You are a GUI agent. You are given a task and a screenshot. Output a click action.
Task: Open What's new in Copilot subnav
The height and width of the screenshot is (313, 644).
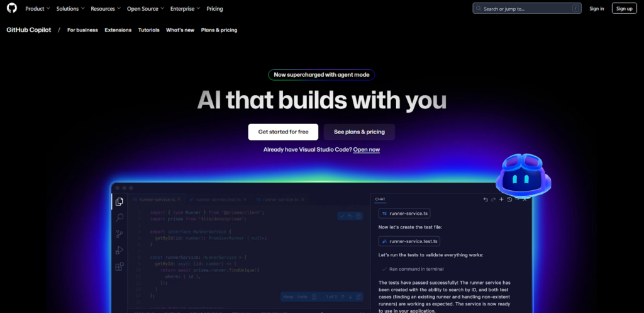click(x=180, y=30)
